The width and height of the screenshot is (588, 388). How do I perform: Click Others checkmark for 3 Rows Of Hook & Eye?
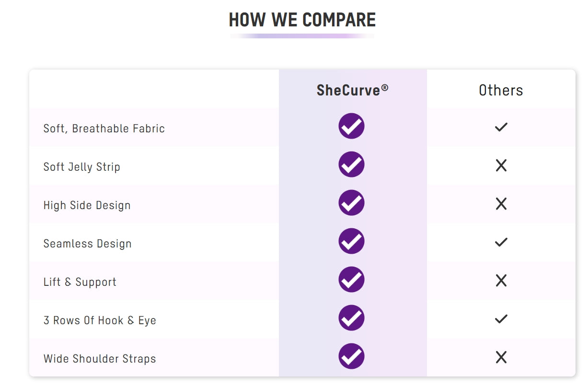501,319
